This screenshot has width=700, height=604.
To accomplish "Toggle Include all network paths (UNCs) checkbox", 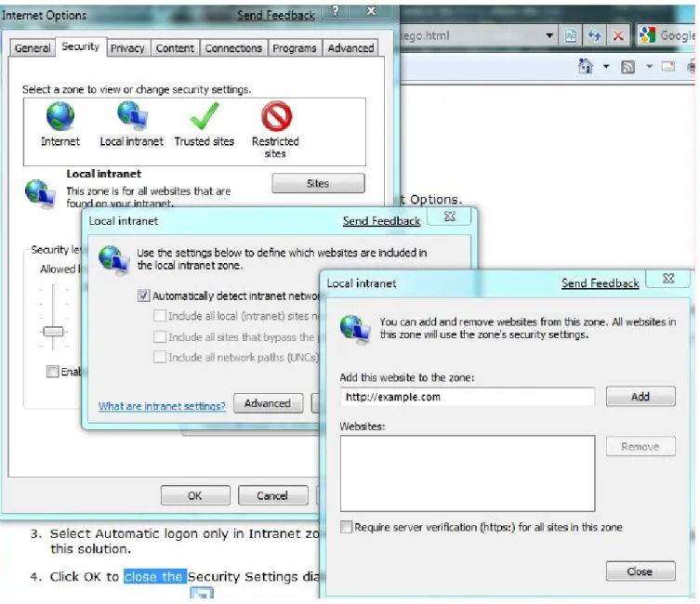I will (159, 357).
